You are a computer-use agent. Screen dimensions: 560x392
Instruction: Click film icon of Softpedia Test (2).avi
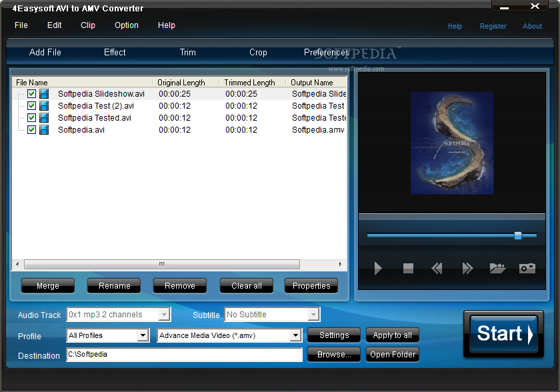click(44, 106)
